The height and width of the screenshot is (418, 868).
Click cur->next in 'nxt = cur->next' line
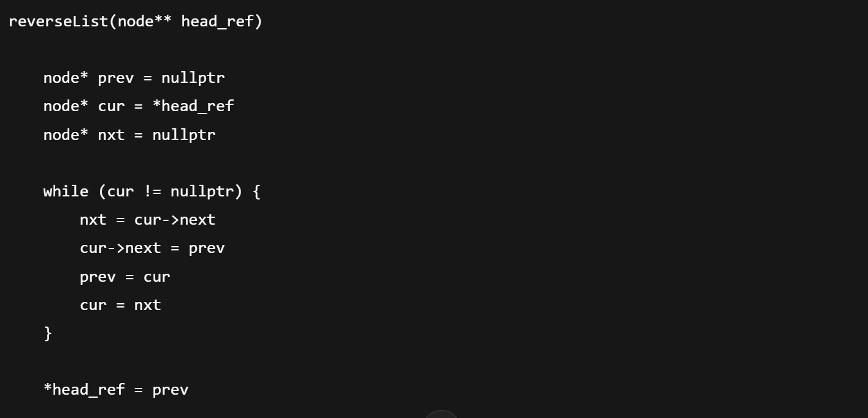[175, 220]
